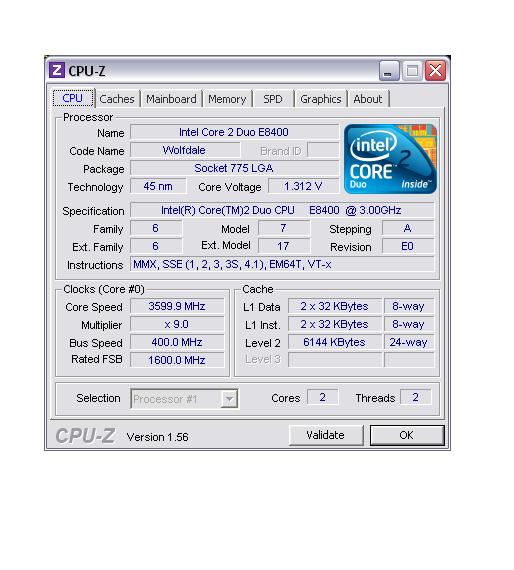The width and height of the screenshot is (514, 570).
Task: Click the Intel Core 2 Duo logo
Action: (x=390, y=159)
